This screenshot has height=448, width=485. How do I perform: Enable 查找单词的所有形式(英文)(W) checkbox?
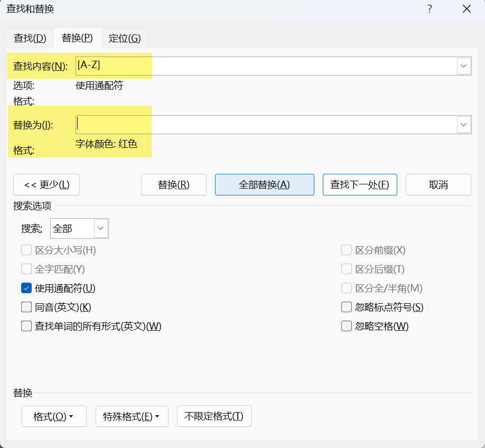pos(26,326)
